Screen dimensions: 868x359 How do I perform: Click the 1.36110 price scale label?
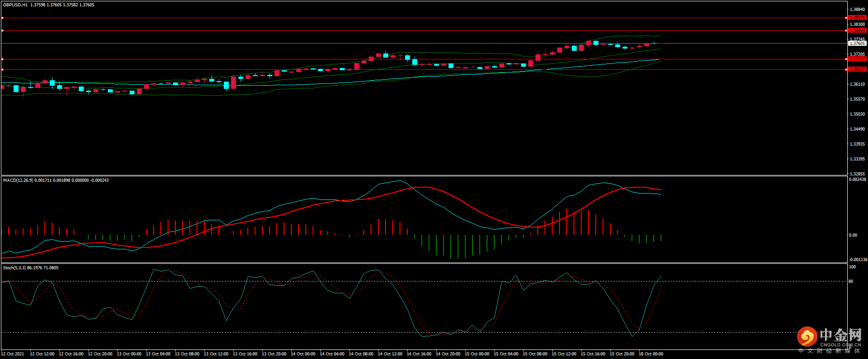point(857,84)
